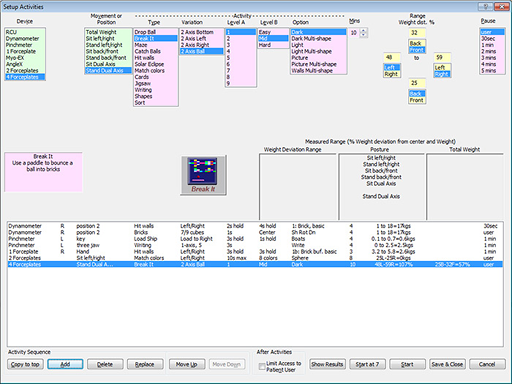
Task: Select Picture Multi-shape option
Action: click(x=314, y=64)
